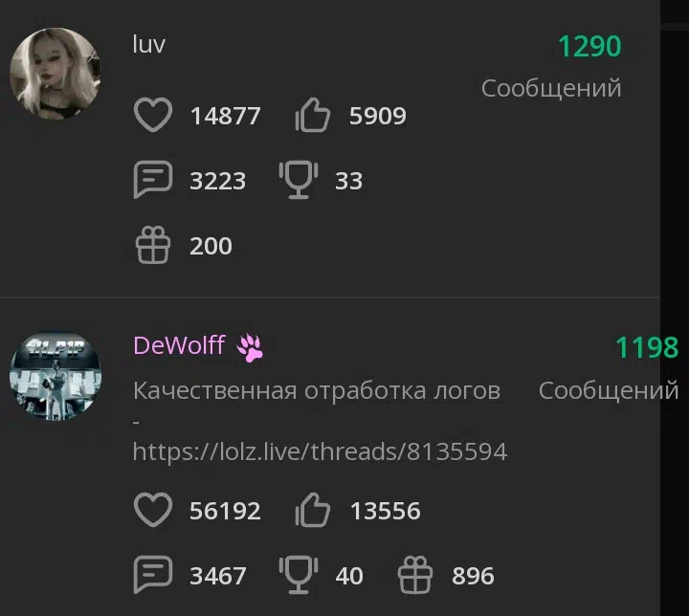Open luv's avatar photo
This screenshot has height=616, width=689.
[x=56, y=74]
